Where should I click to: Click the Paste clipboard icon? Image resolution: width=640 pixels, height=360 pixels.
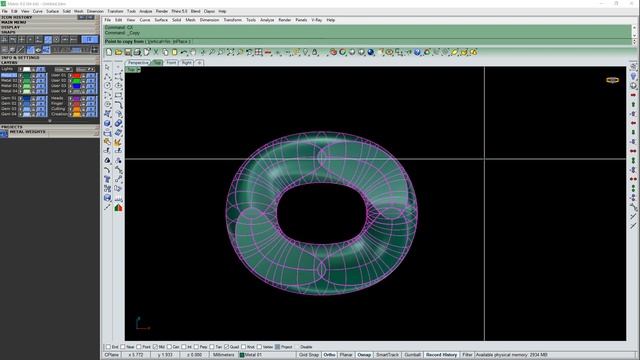pos(175,52)
